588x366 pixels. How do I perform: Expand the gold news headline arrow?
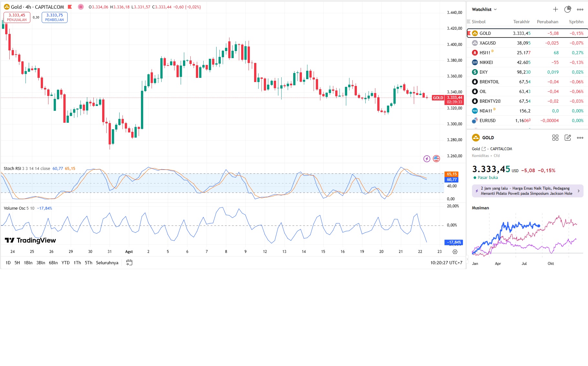tap(578, 191)
